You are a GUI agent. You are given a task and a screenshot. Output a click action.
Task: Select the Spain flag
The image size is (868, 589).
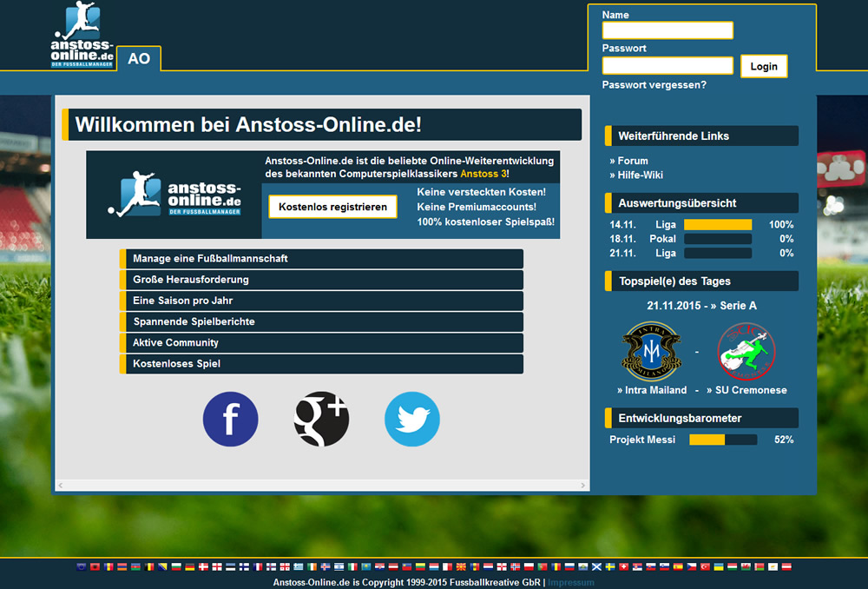tap(678, 566)
